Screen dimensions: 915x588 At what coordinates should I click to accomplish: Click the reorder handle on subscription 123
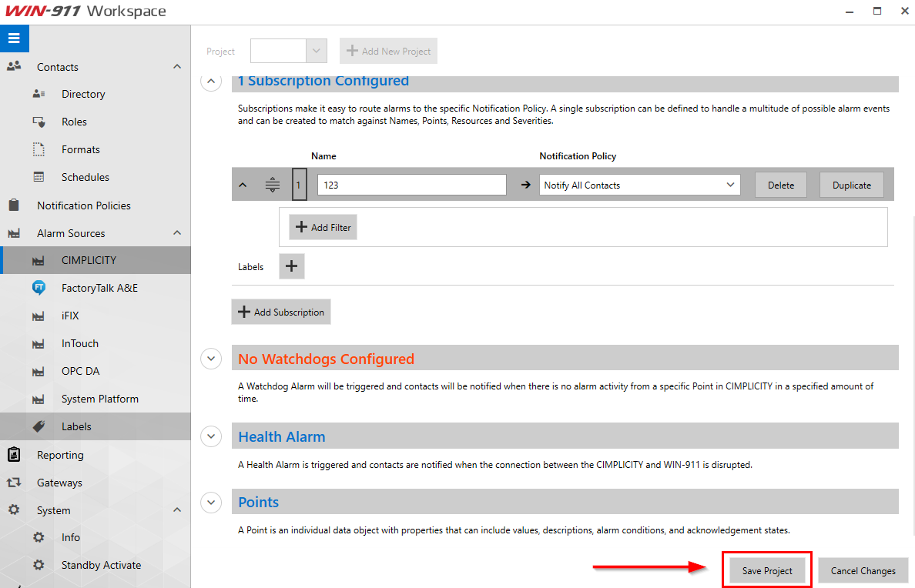coord(273,185)
